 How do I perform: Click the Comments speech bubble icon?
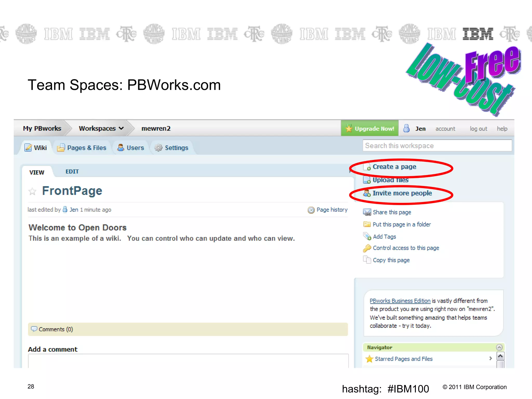point(34,329)
